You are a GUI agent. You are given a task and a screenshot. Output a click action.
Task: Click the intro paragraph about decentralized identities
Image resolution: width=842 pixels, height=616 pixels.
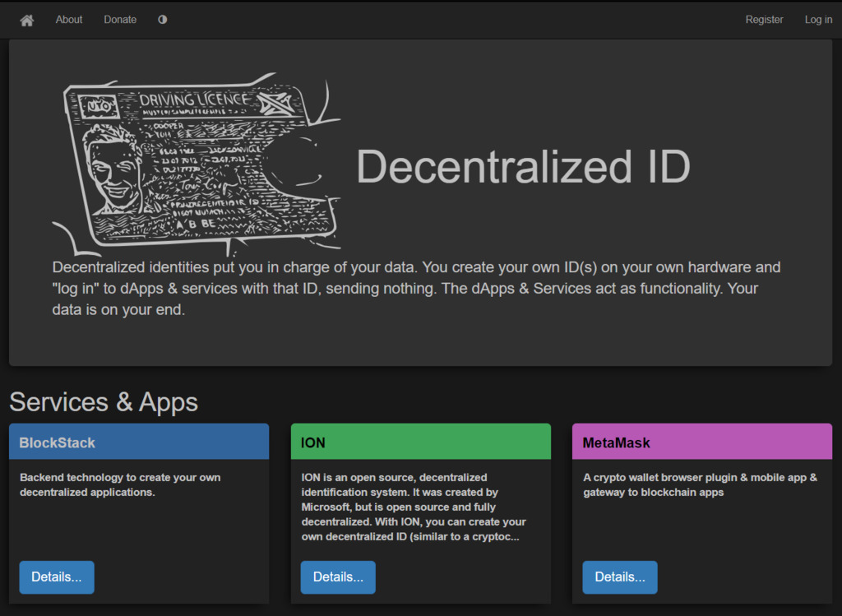click(416, 289)
